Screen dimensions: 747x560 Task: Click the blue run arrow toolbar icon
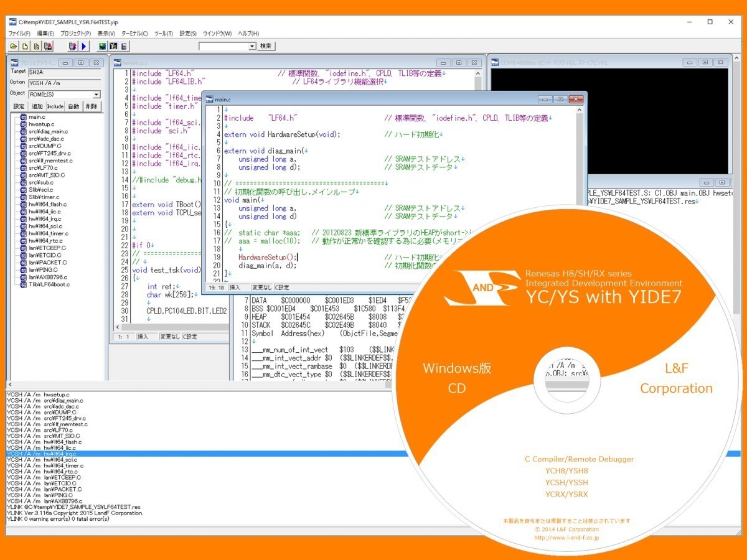coord(84,46)
